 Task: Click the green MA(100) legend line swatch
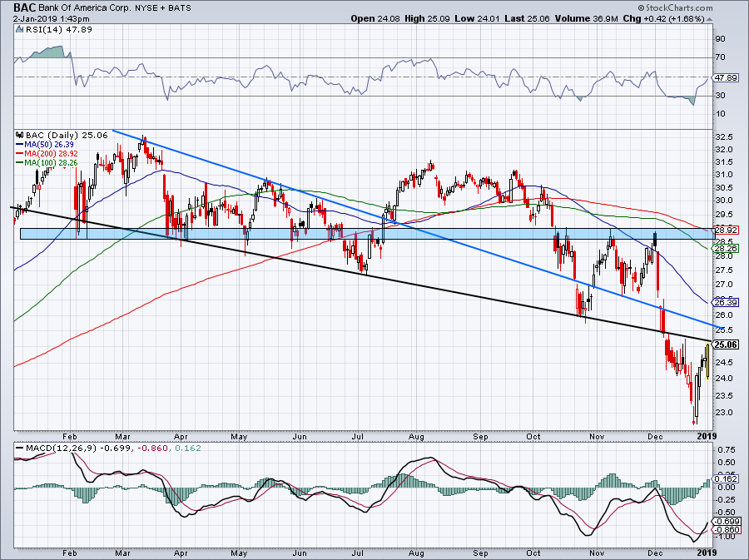(20, 163)
